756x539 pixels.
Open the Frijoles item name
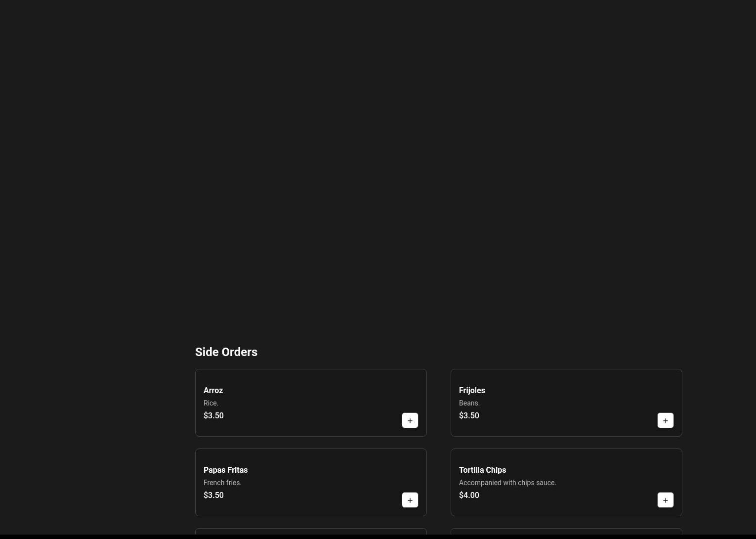click(x=472, y=391)
